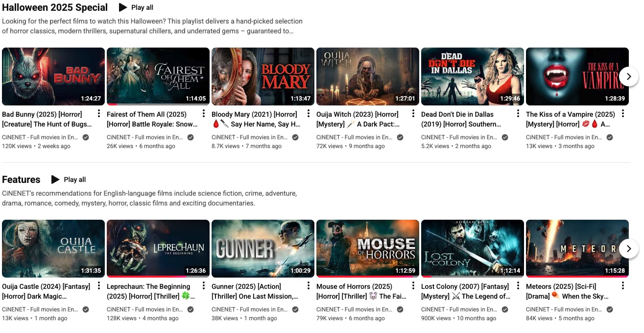This screenshot has height=333, width=644.
Task: Open more options for Meteors video
Action: 623,286
